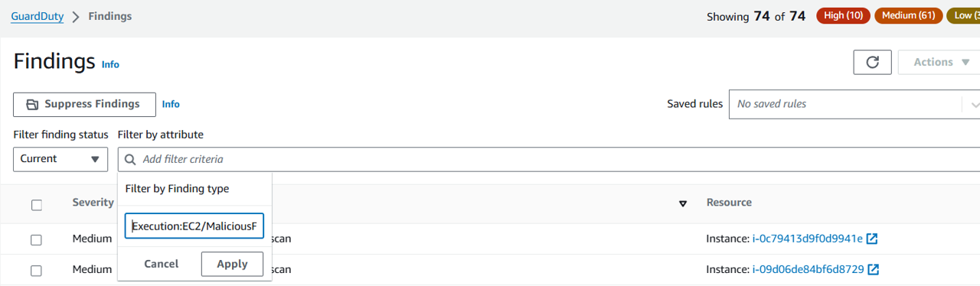The height and width of the screenshot is (286, 980).
Task: Open the GuardDuty breadcrumb link
Action: [38, 16]
